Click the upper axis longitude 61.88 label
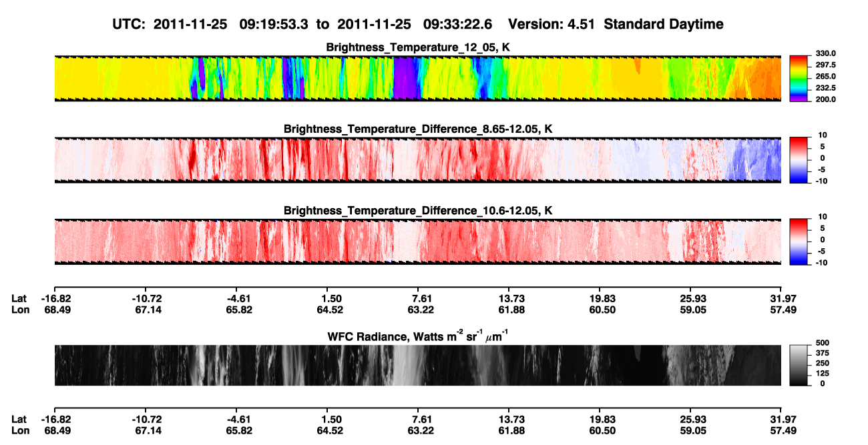868x445 pixels. point(511,310)
